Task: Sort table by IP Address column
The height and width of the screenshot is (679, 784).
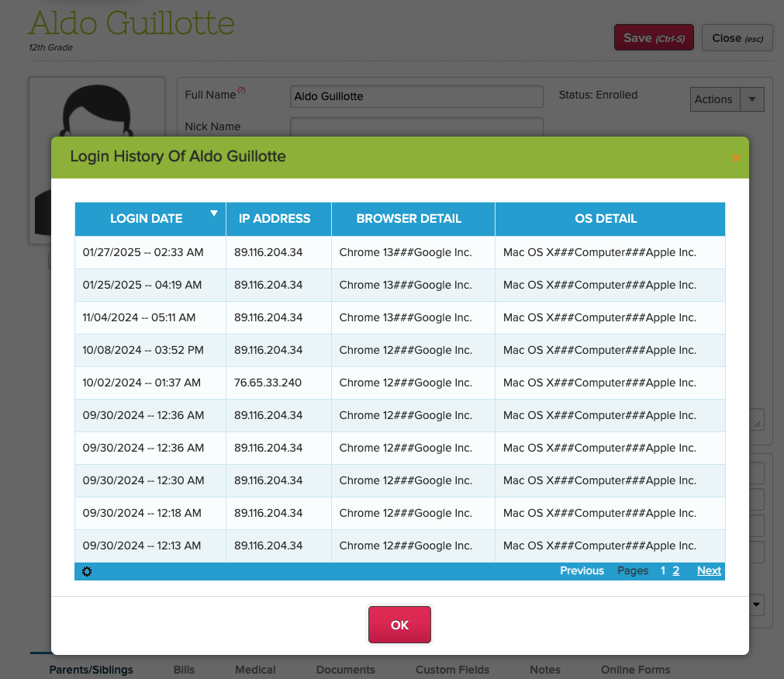Action: point(274,219)
